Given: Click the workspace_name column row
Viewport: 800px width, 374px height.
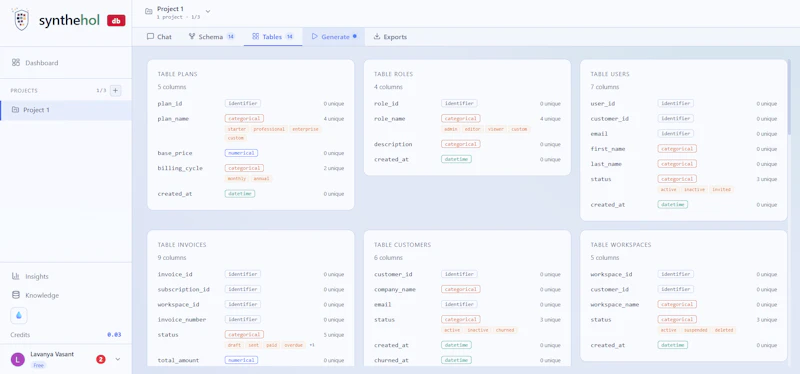Looking at the screenshot, I should point(684,305).
